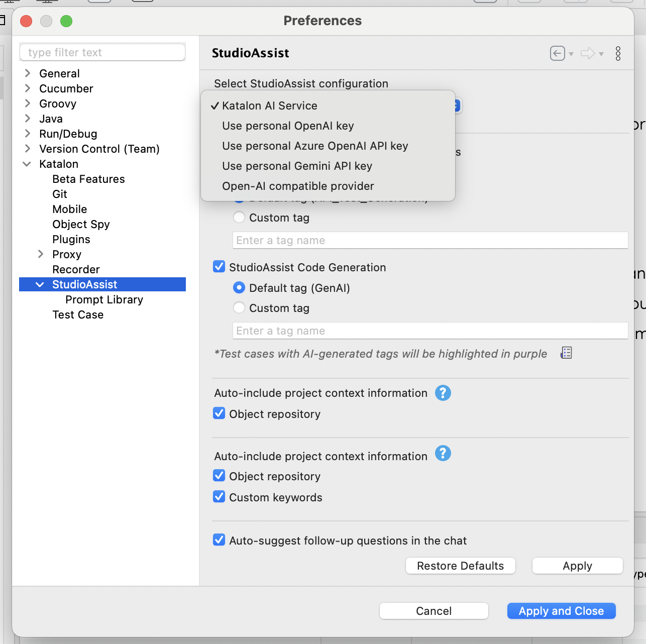Select Plugins preferences item
646x644 pixels.
[71, 239]
